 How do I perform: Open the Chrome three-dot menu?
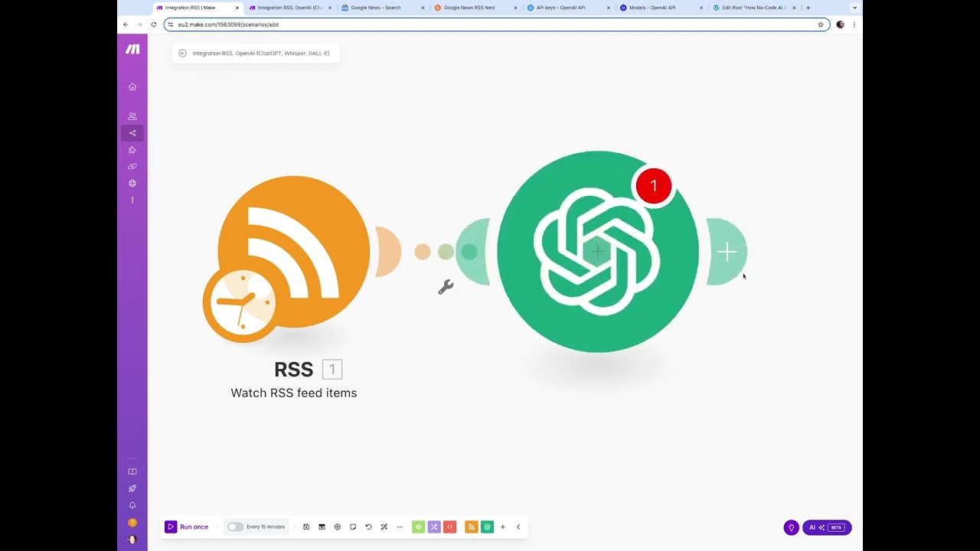854,24
